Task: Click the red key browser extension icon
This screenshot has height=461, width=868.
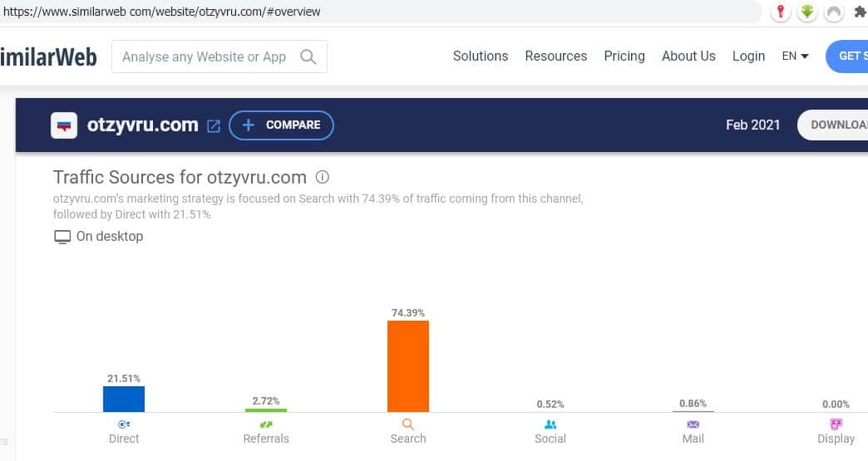Action: tap(781, 11)
